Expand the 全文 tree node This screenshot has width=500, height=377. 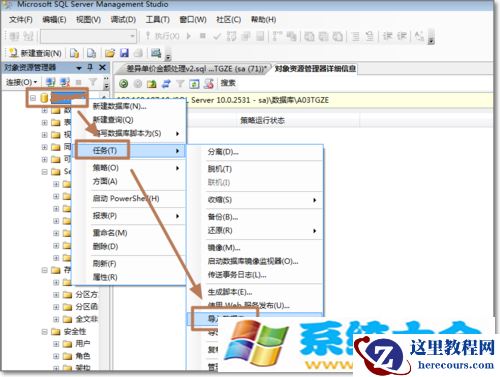point(56,319)
